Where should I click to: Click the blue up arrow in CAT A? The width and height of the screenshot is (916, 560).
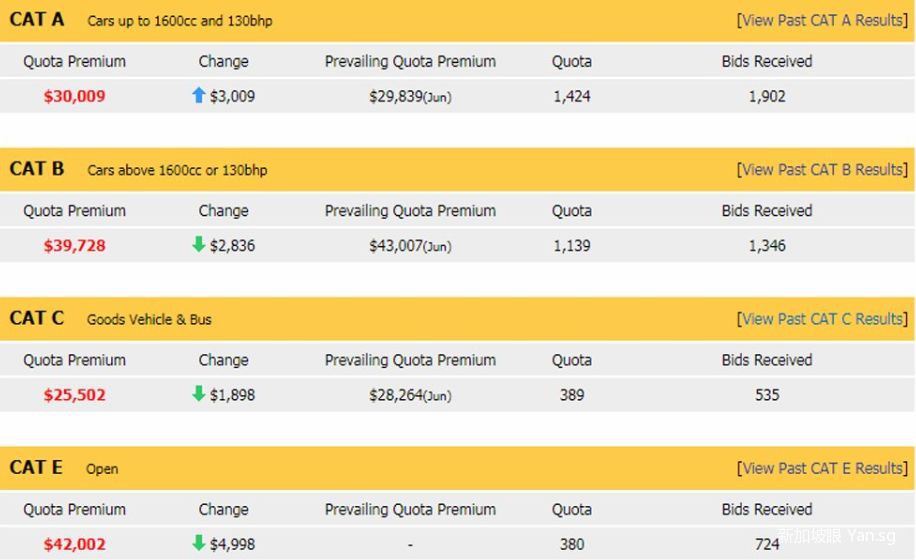pos(198,95)
